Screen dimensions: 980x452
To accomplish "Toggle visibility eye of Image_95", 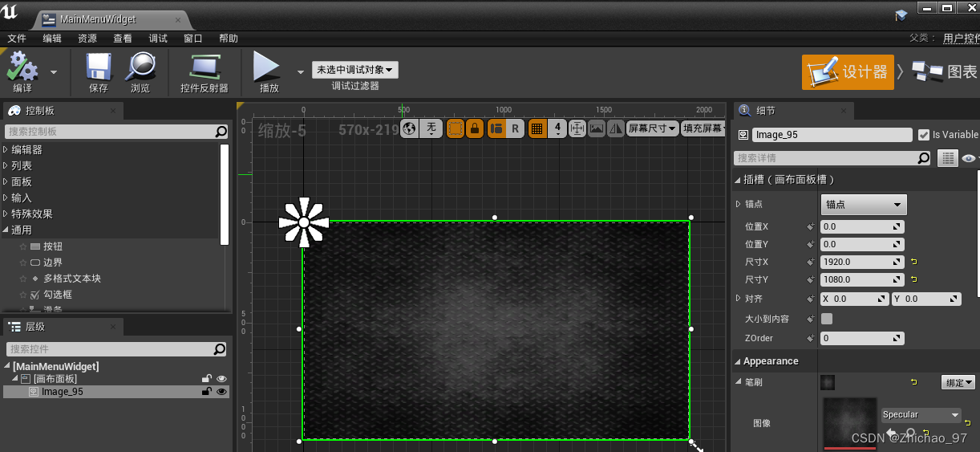I will [221, 392].
